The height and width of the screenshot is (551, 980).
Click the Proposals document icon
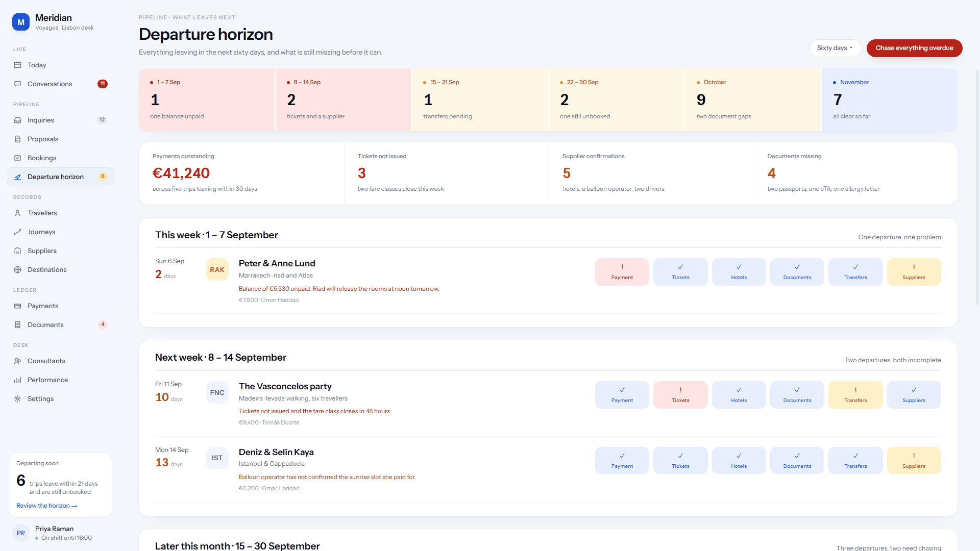click(17, 139)
